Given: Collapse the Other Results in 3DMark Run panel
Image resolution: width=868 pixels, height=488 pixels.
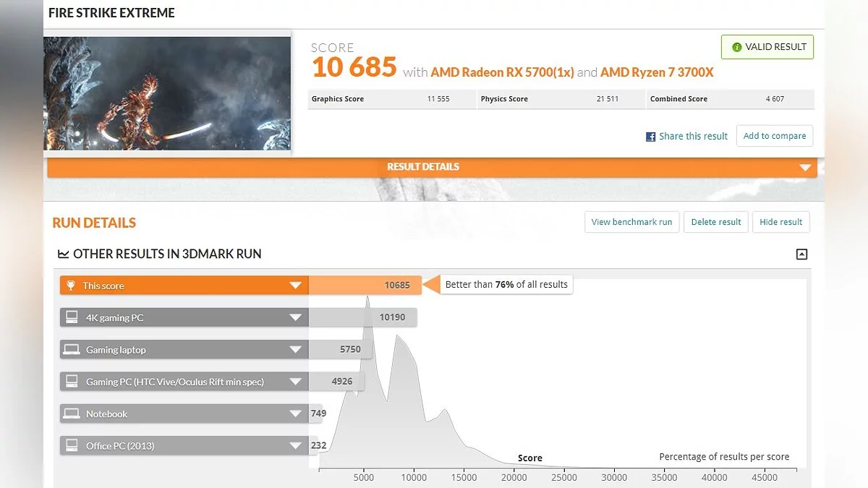Looking at the screenshot, I should pyautogui.click(x=801, y=254).
